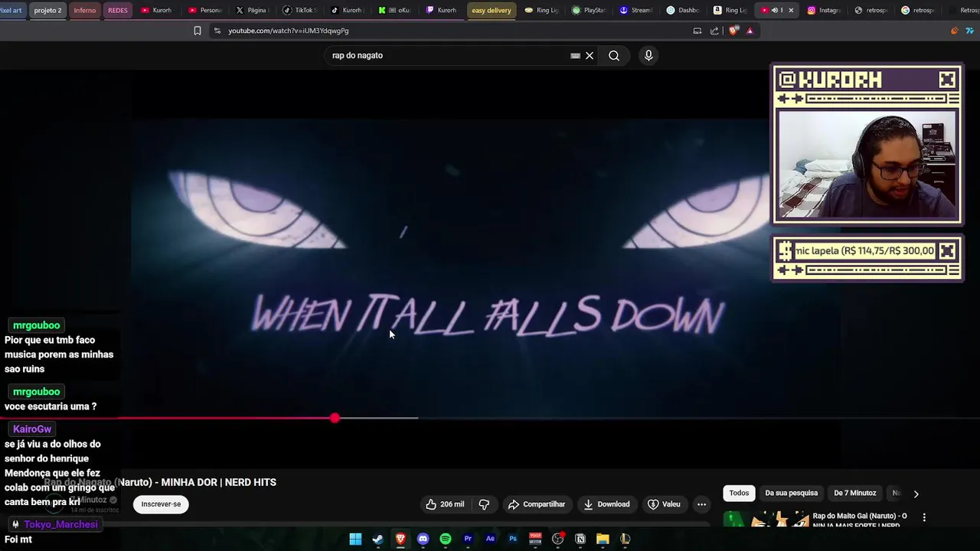
Task: Click the youtube.com address bar URL
Action: point(289,31)
